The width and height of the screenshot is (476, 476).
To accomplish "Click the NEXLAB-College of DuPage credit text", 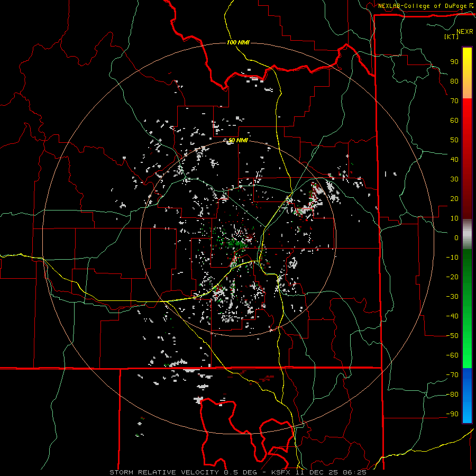I will 423,6.
